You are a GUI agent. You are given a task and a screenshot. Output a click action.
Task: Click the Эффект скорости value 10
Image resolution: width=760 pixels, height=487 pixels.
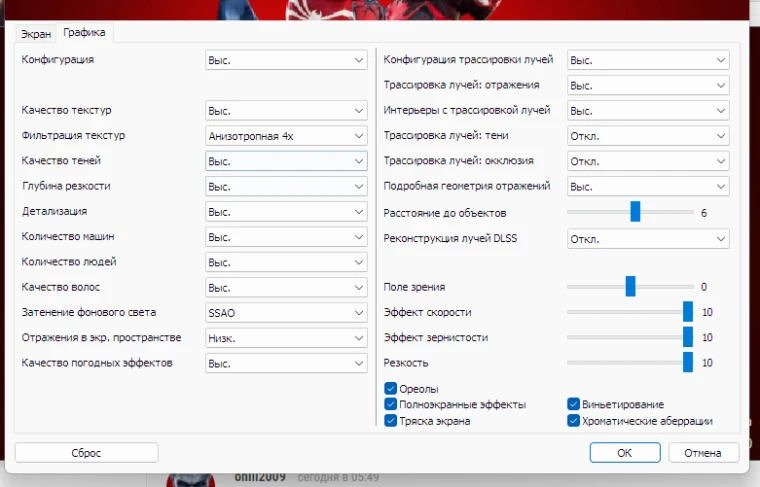click(x=707, y=312)
